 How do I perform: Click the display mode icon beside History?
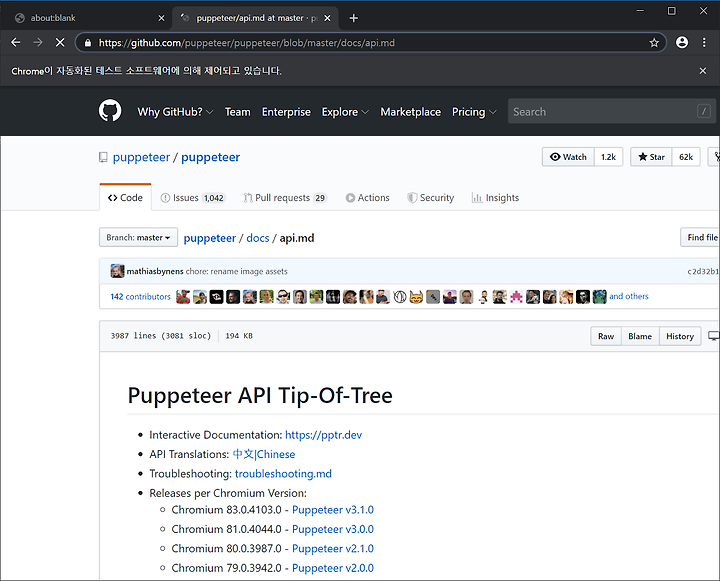click(713, 336)
